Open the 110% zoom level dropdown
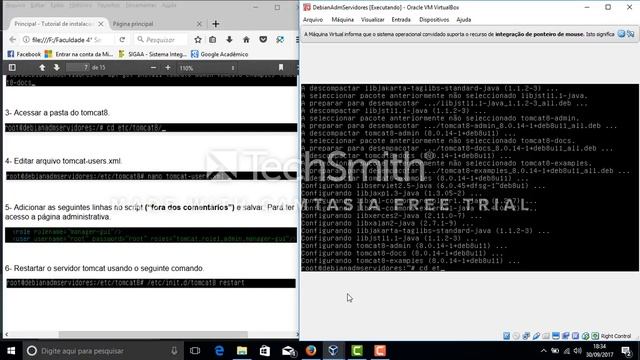The width and height of the screenshot is (640, 360). click(207, 68)
